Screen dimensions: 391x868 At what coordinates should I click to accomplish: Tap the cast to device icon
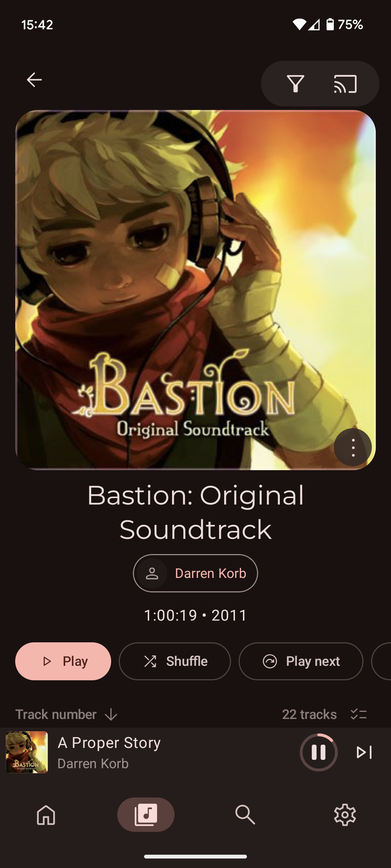click(345, 84)
